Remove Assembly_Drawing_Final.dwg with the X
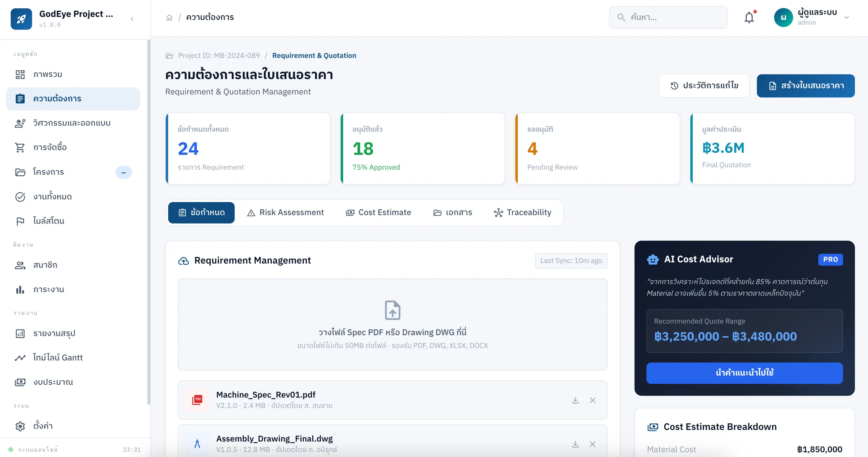This screenshot has width=868, height=457. (592, 444)
